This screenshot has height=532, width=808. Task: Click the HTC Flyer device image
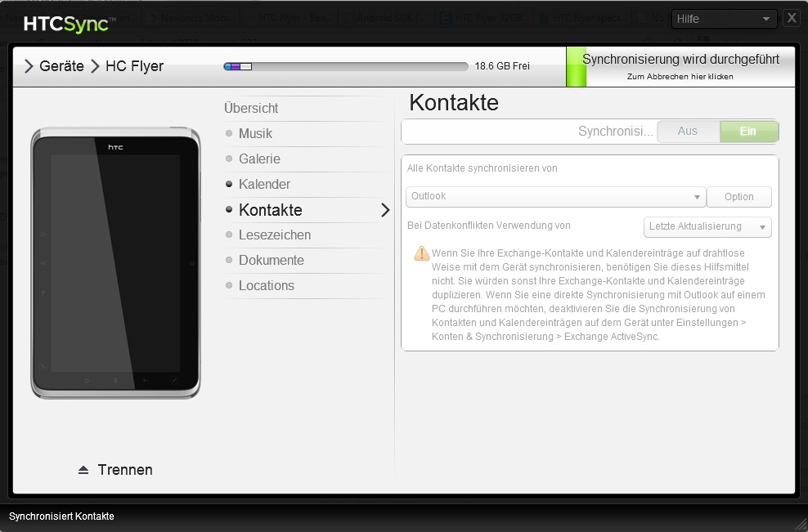(x=115, y=263)
